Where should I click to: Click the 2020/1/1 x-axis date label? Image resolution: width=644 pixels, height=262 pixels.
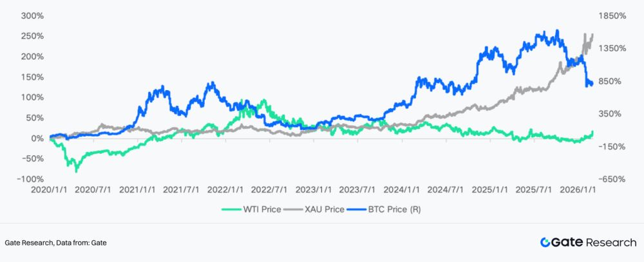(x=50, y=190)
